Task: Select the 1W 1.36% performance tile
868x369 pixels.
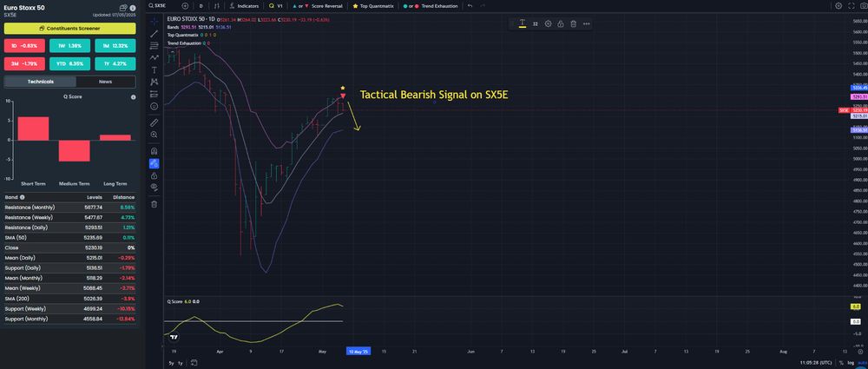Action: click(69, 46)
